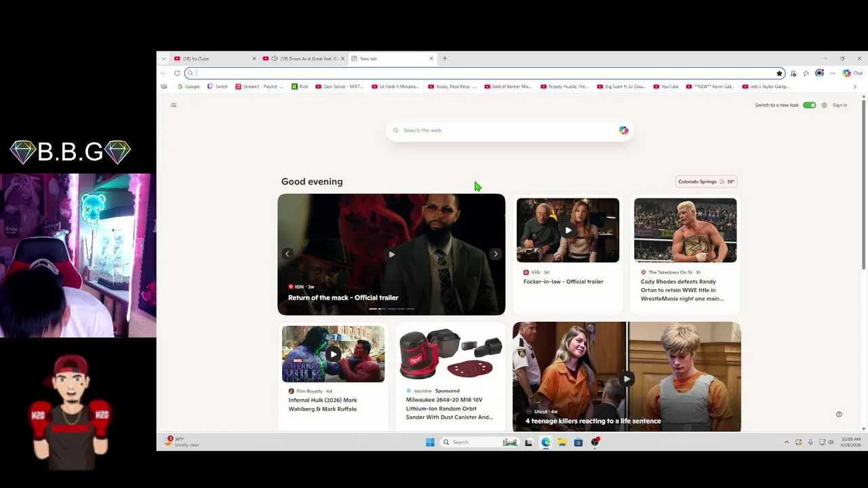Open the tab search chevron before the first tab

click(x=163, y=58)
